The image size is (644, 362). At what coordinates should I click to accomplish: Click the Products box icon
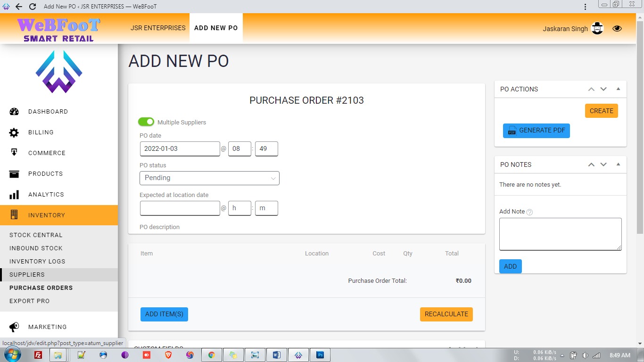click(14, 174)
